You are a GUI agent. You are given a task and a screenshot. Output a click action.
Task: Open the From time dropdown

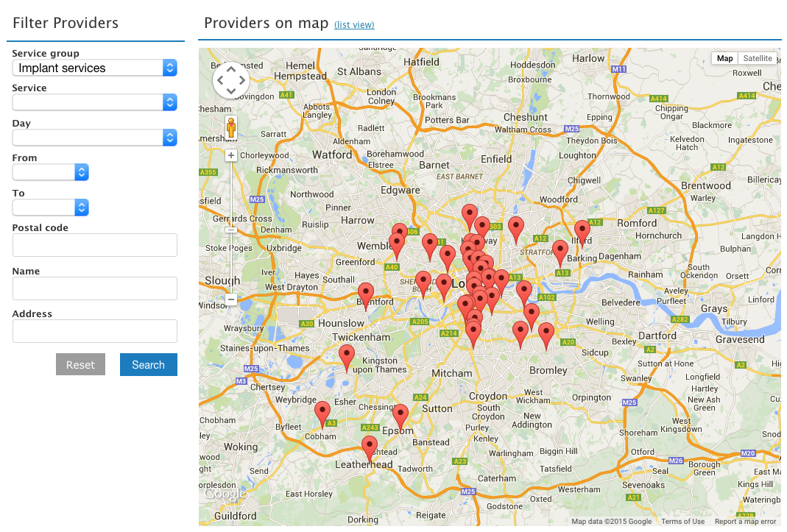[50, 172]
